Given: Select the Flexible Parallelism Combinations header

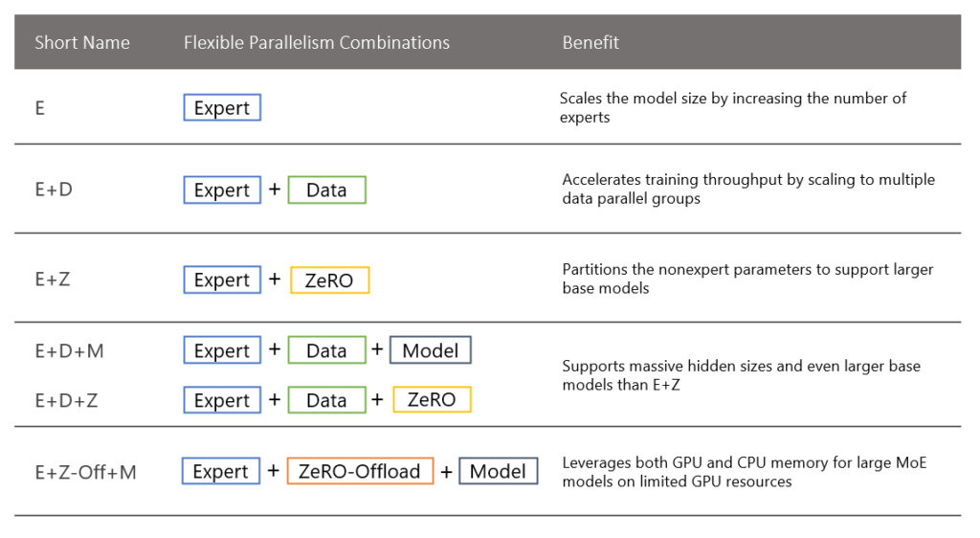Looking at the screenshot, I should tap(317, 43).
